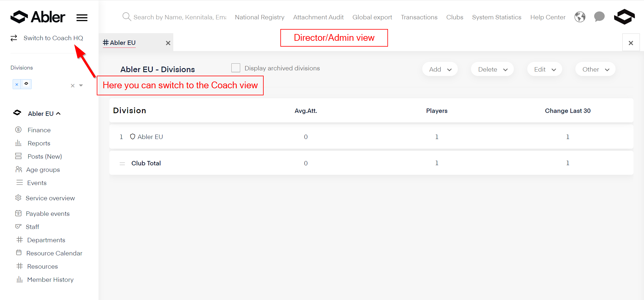The height and width of the screenshot is (300, 644).
Task: Click the Abler profile logo top right
Action: (x=624, y=17)
